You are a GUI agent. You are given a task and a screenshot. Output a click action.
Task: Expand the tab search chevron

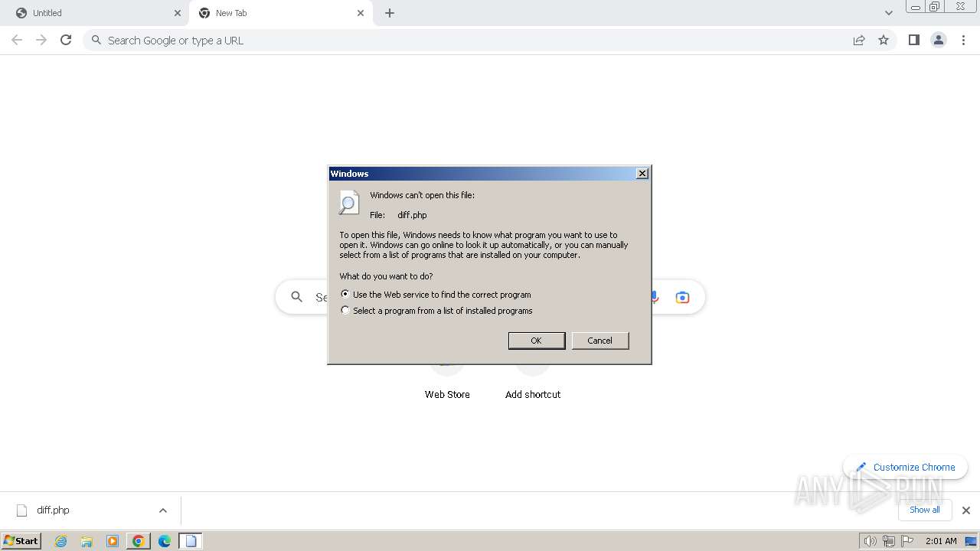click(x=888, y=13)
